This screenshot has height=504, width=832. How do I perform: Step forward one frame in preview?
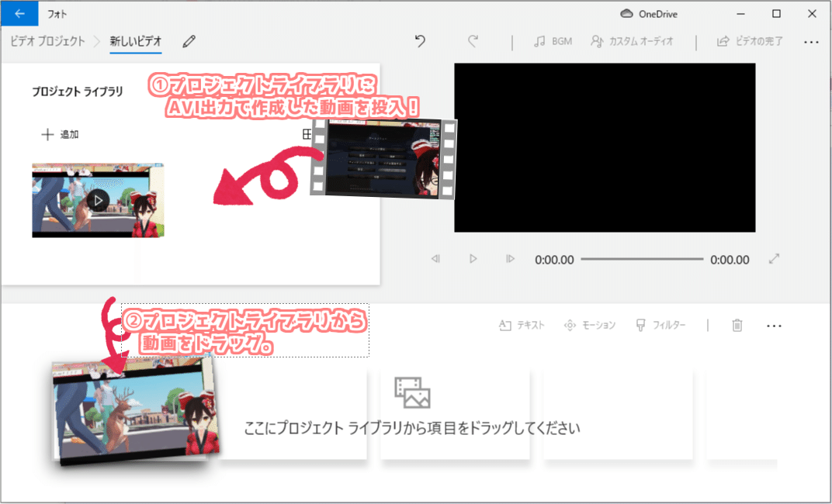click(x=510, y=259)
